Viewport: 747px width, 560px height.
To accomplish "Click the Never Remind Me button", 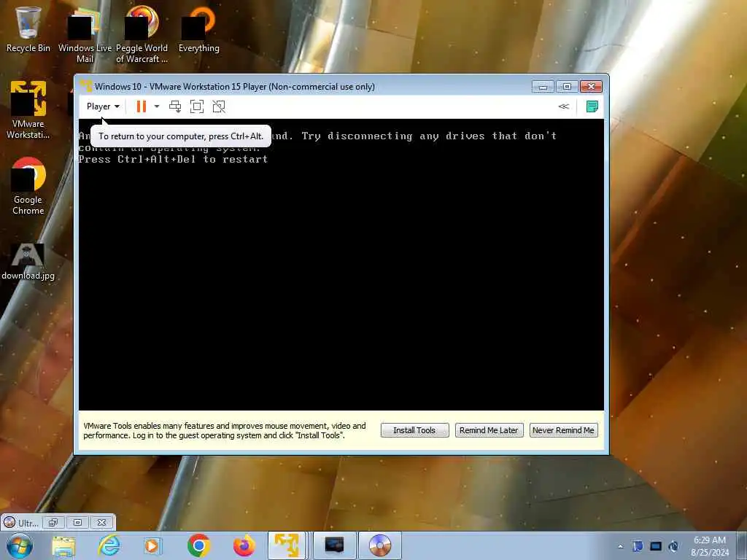I will point(563,430).
